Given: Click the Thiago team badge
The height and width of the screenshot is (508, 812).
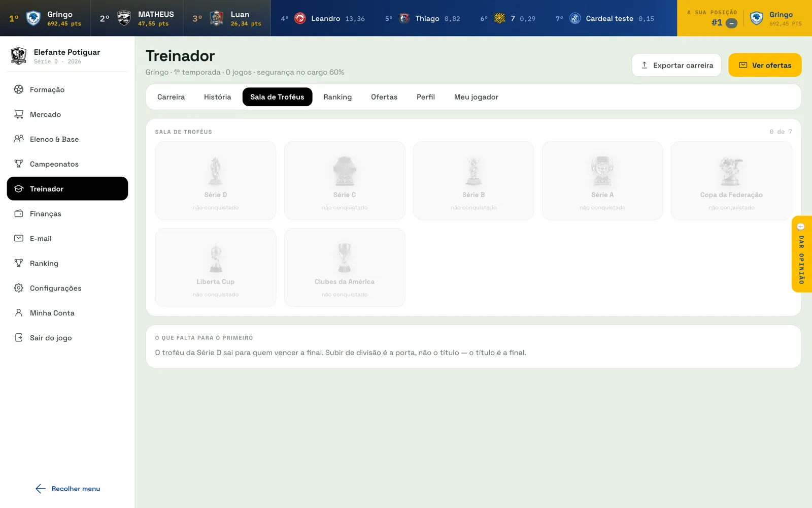Looking at the screenshot, I should (404, 18).
